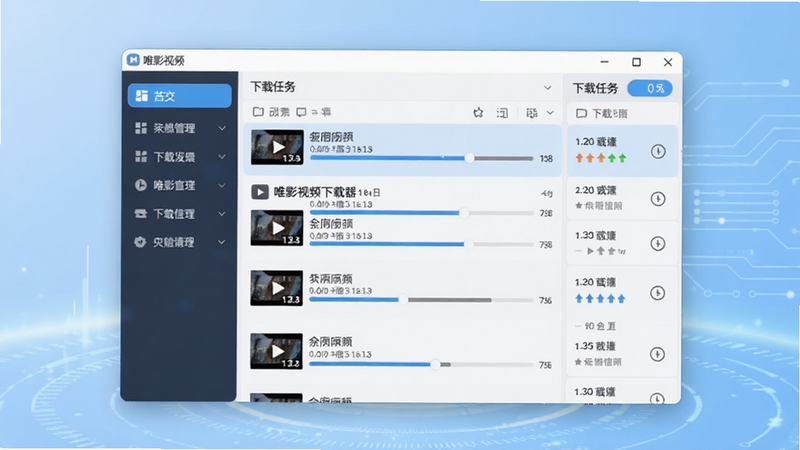Select the 下载 sidebar item with grid icon
This screenshot has width=800, height=450.
(180, 157)
